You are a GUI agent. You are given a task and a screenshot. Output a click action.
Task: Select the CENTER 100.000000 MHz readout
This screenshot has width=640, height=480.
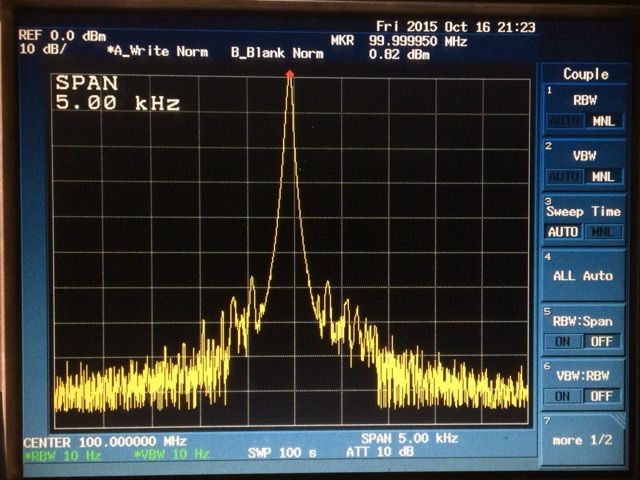105,442
